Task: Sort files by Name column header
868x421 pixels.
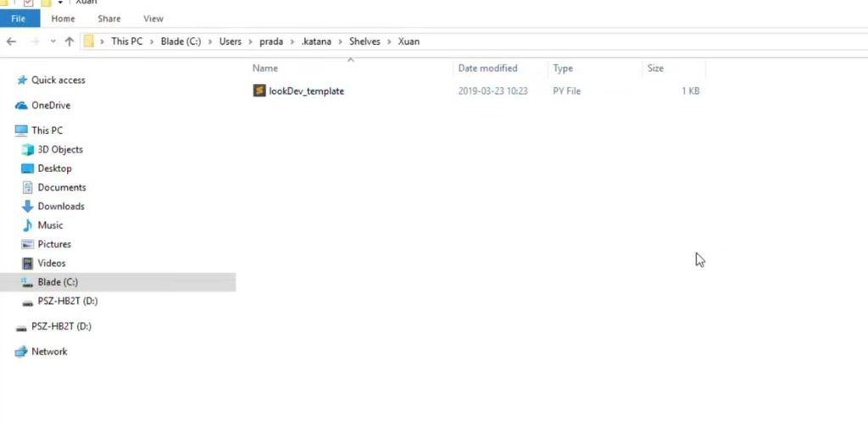Action: tap(265, 69)
